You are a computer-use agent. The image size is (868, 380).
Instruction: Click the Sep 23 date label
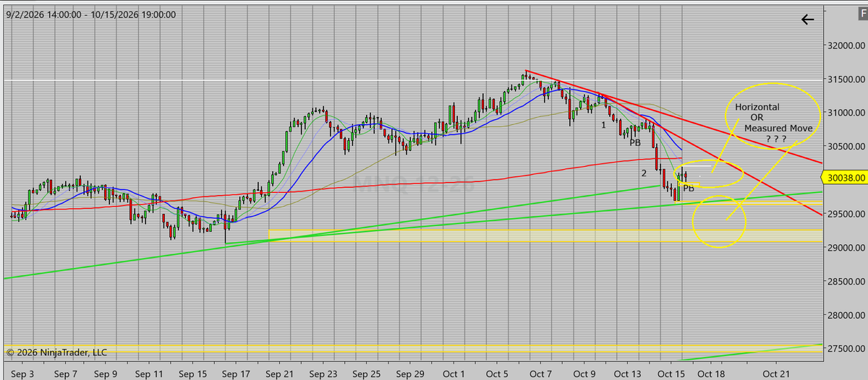point(323,373)
